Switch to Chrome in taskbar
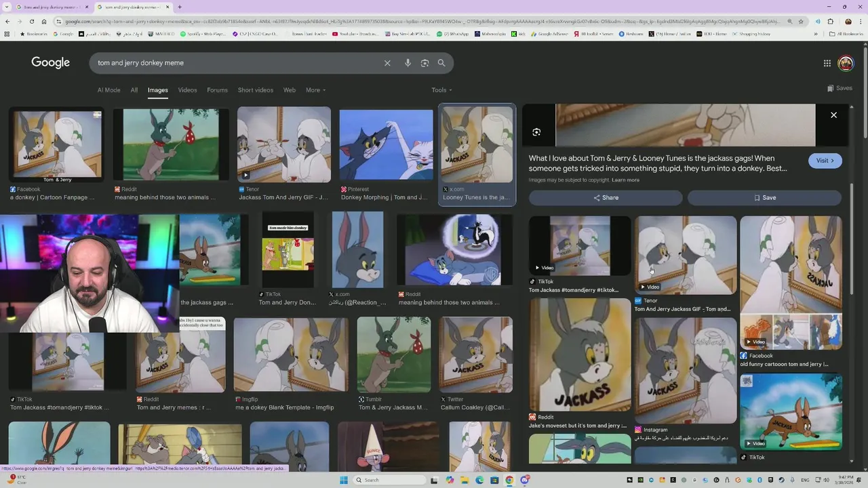The height and width of the screenshot is (488, 868). [509, 480]
